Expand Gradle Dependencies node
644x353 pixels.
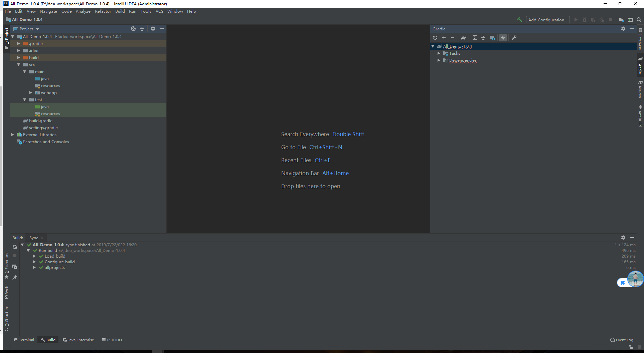[439, 60]
